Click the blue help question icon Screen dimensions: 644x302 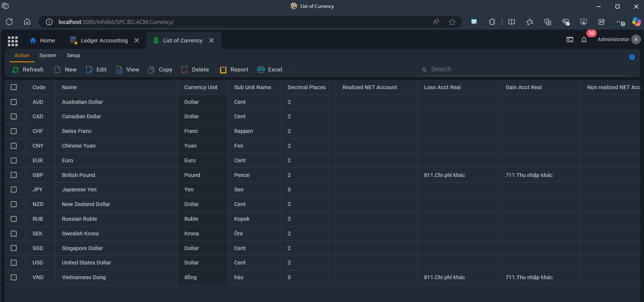point(632,57)
